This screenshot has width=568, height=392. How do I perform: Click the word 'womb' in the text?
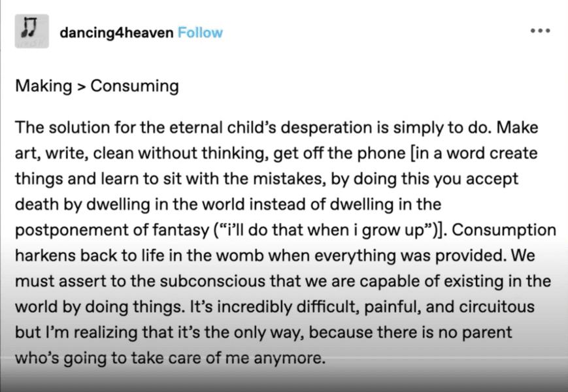click(240, 256)
